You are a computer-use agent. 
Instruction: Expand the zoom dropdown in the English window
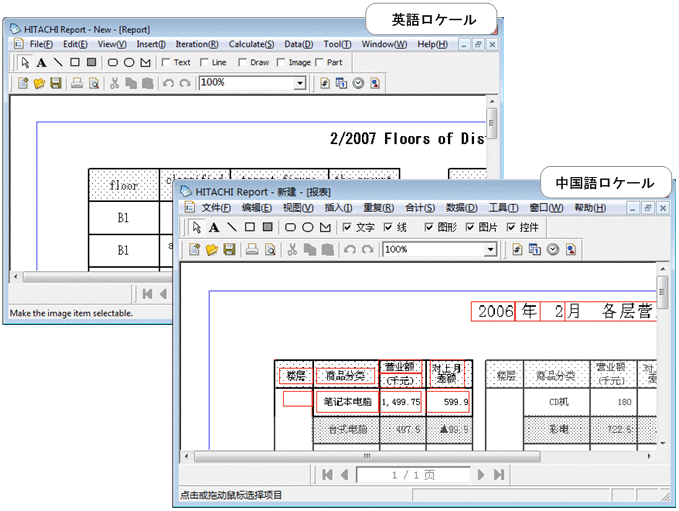[300, 84]
